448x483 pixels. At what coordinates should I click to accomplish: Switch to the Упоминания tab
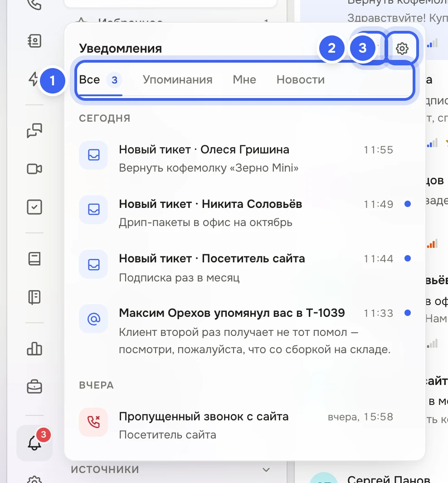pyautogui.click(x=178, y=80)
